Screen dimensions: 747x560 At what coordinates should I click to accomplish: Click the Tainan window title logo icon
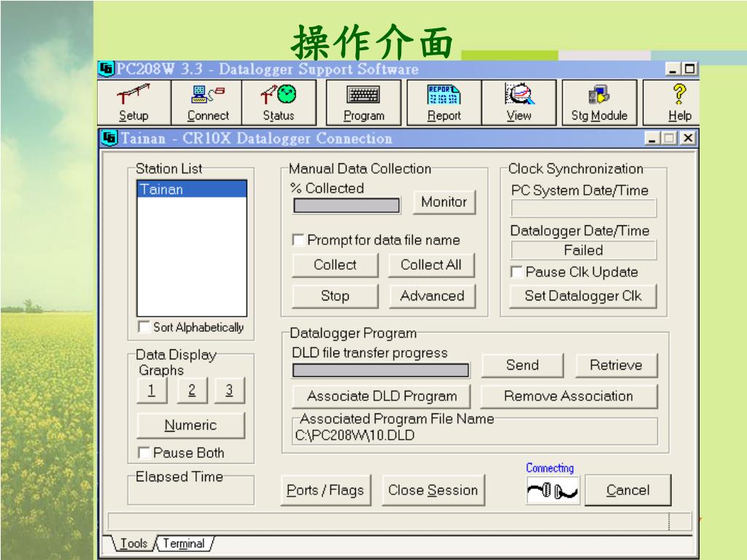coord(109,138)
